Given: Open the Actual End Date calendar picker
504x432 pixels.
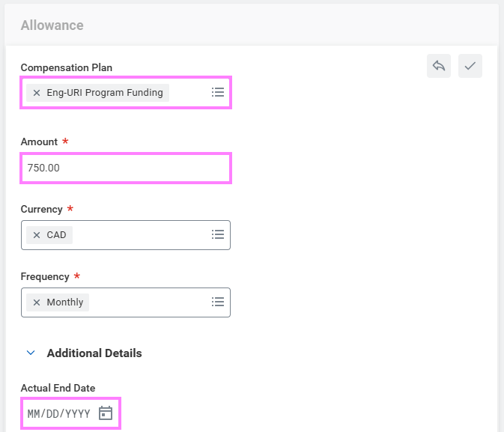Looking at the screenshot, I should (x=106, y=413).
